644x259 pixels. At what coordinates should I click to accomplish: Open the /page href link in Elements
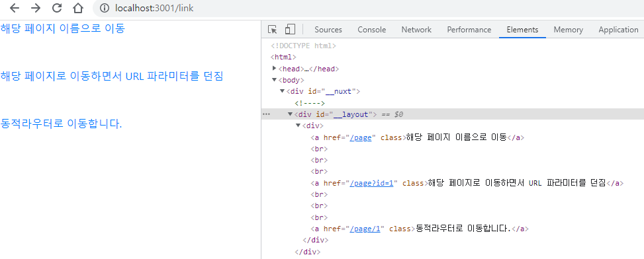361,137
